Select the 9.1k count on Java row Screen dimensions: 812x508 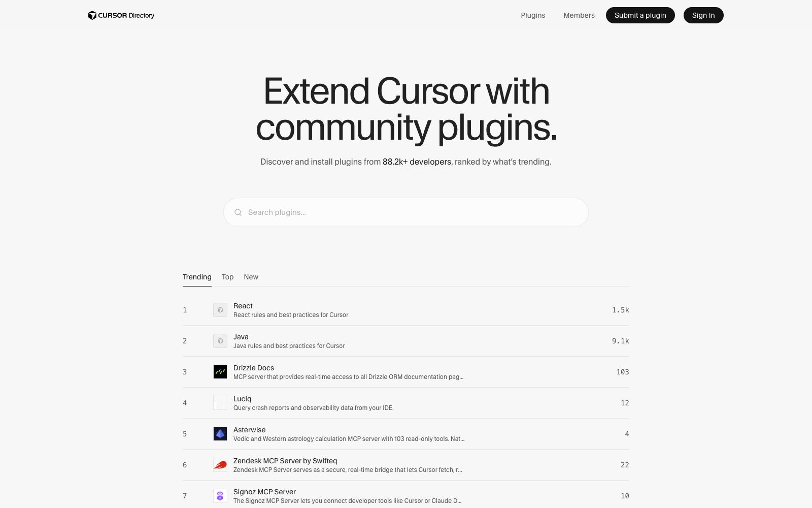pos(620,341)
